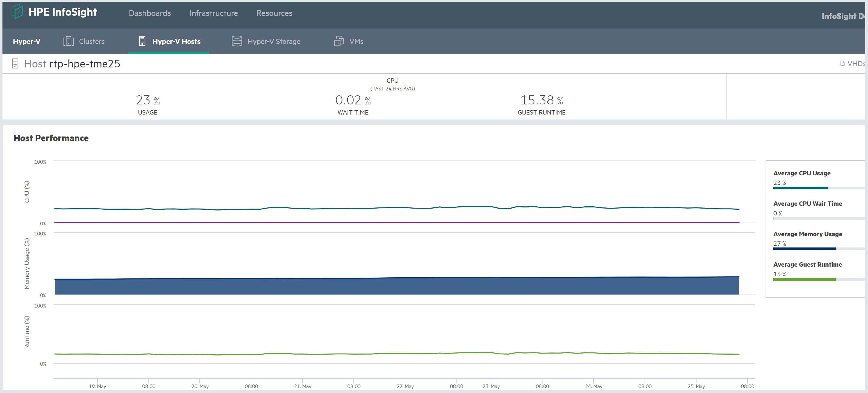The width and height of the screenshot is (868, 393).
Task: Click the Hyper-V section label
Action: (27, 41)
